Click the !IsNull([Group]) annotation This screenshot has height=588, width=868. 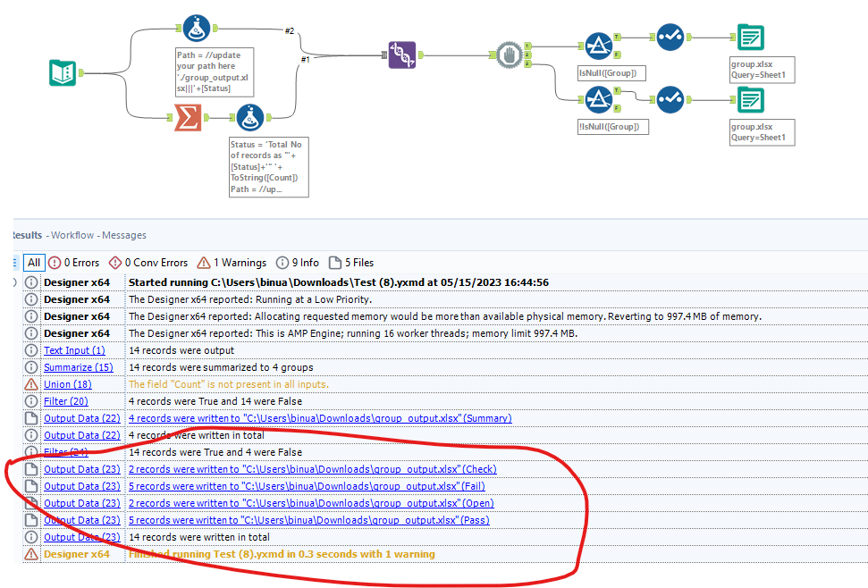tap(612, 127)
